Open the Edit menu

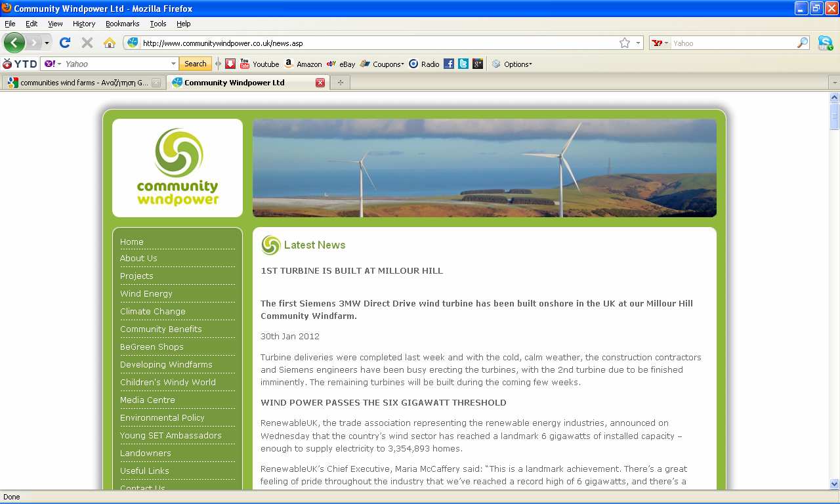coord(31,24)
